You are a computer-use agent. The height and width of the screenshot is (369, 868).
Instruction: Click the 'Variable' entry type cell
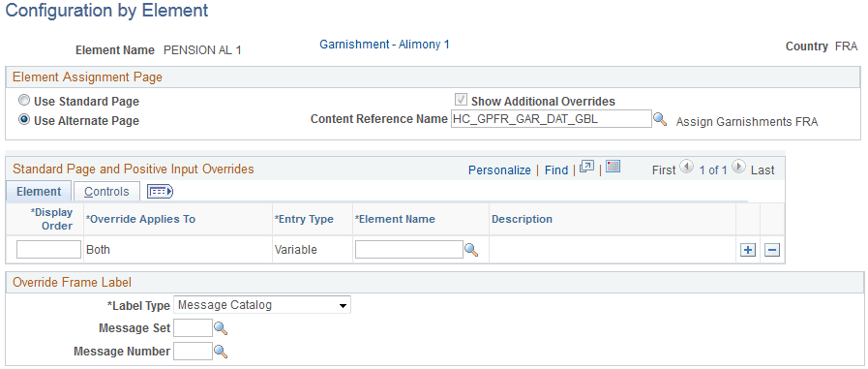tap(295, 250)
